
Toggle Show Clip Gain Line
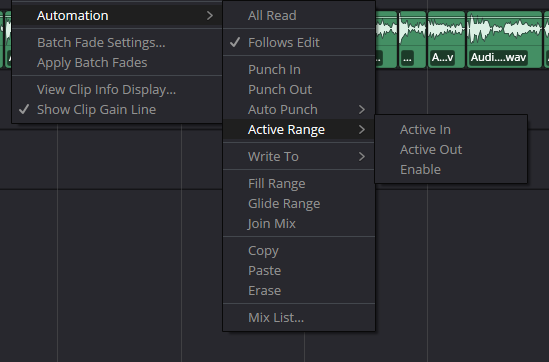tap(117, 110)
